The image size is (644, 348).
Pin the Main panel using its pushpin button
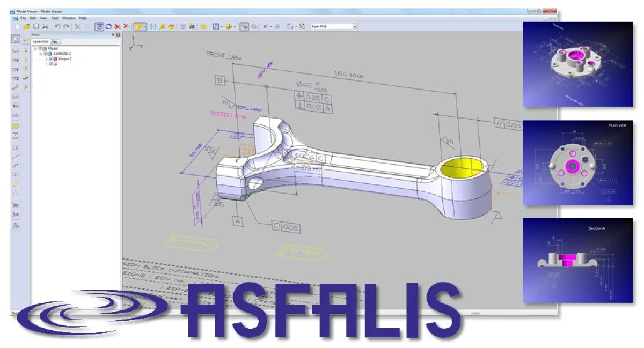pos(113,35)
